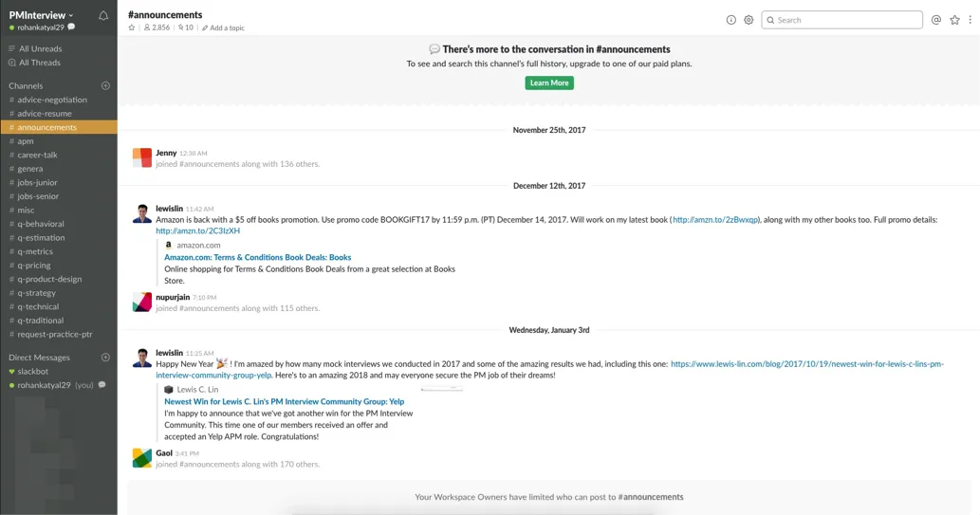Open starred items star icon in header
The height and width of the screenshot is (515, 980).
954,20
